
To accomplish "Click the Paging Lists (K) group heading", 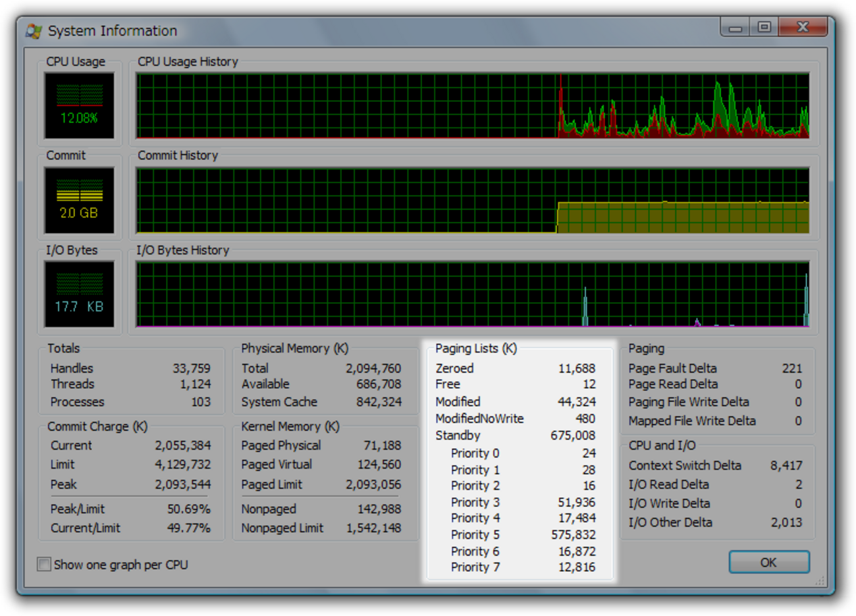I will tap(475, 348).
